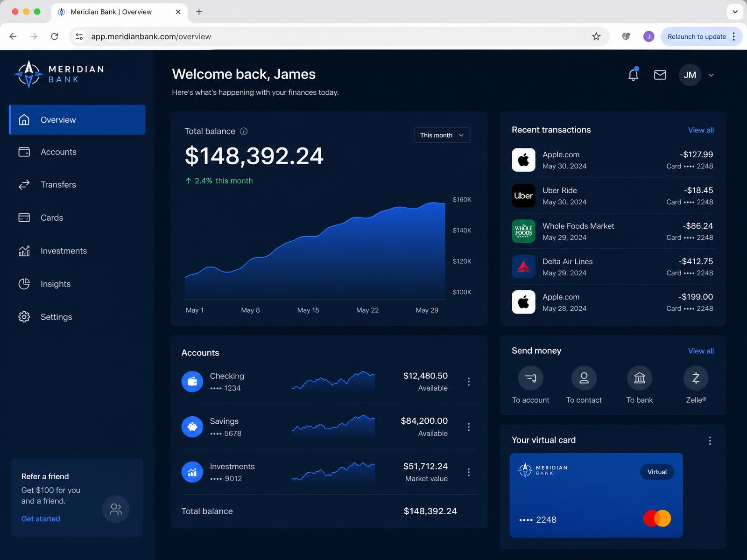Image resolution: width=747 pixels, height=560 pixels.
Task: Bookmark this page with the star
Action: [596, 36]
